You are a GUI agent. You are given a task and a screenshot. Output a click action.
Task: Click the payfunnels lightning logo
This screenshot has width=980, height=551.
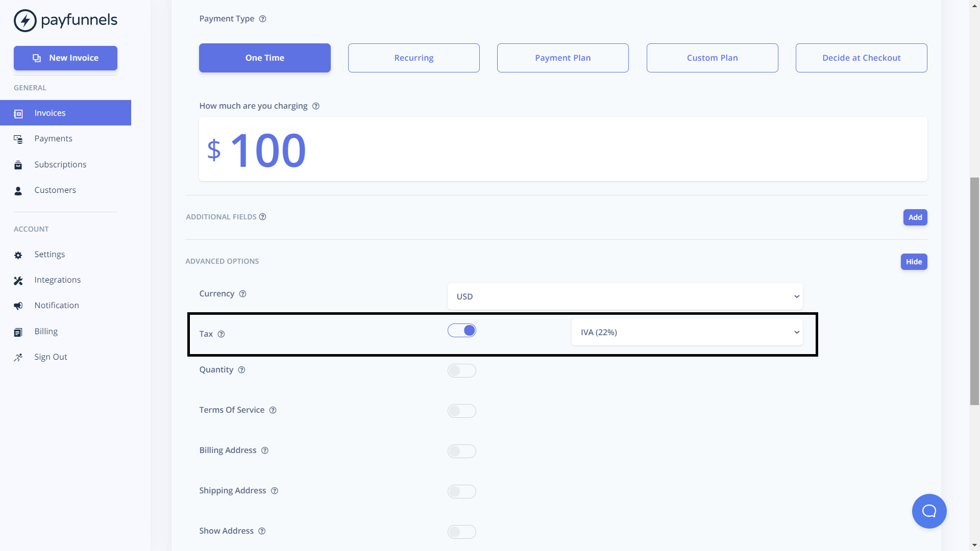(x=25, y=20)
